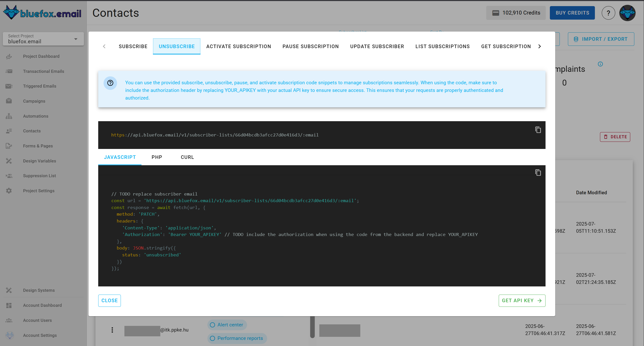Open the Campaigns section
The width and height of the screenshot is (644, 346).
pos(34,101)
